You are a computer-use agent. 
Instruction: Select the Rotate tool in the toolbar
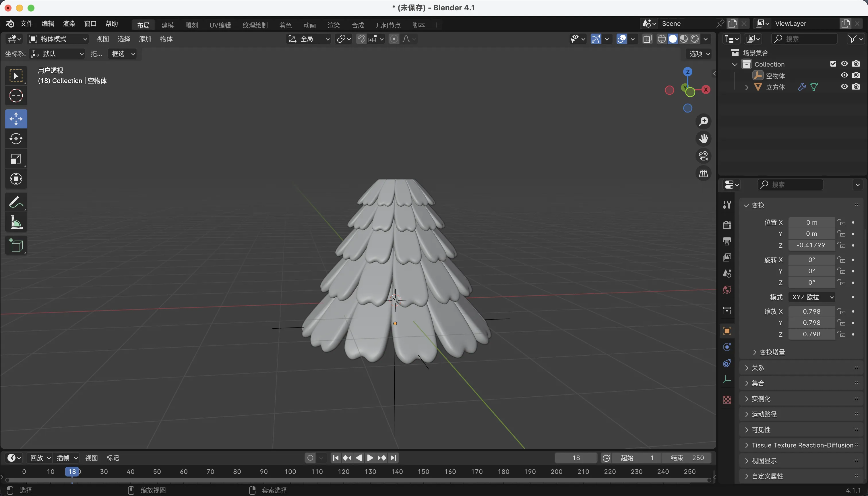[16, 139]
